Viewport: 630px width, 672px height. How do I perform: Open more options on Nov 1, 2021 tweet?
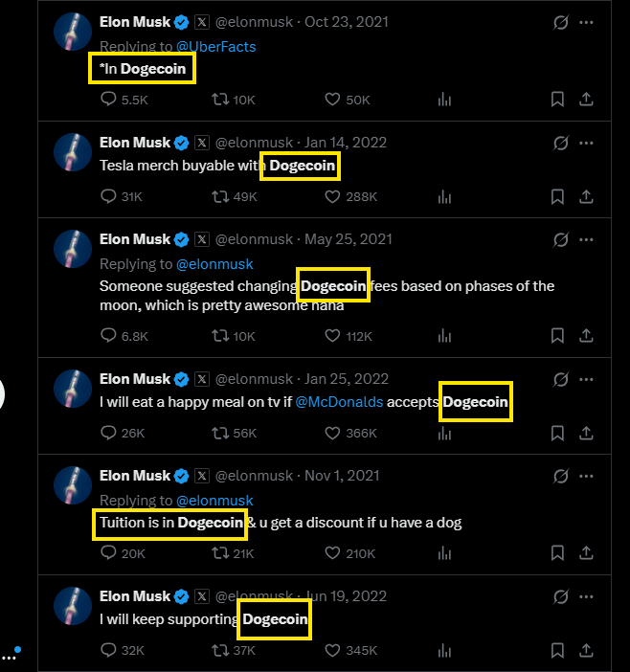pyautogui.click(x=586, y=476)
